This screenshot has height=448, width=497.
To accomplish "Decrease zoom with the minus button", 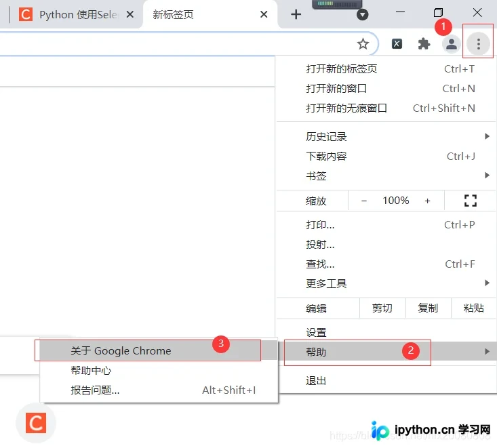I will [x=364, y=201].
